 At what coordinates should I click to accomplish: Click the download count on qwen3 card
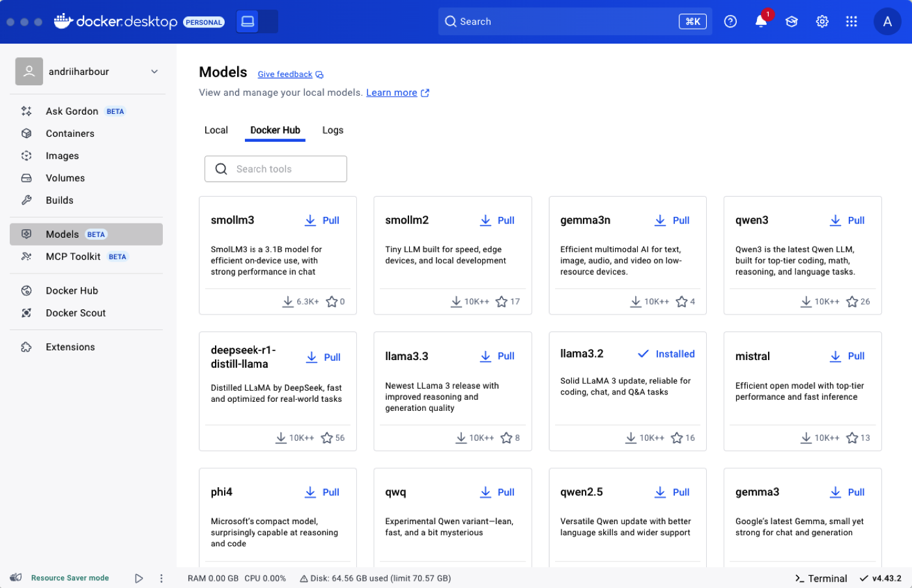[x=820, y=301]
